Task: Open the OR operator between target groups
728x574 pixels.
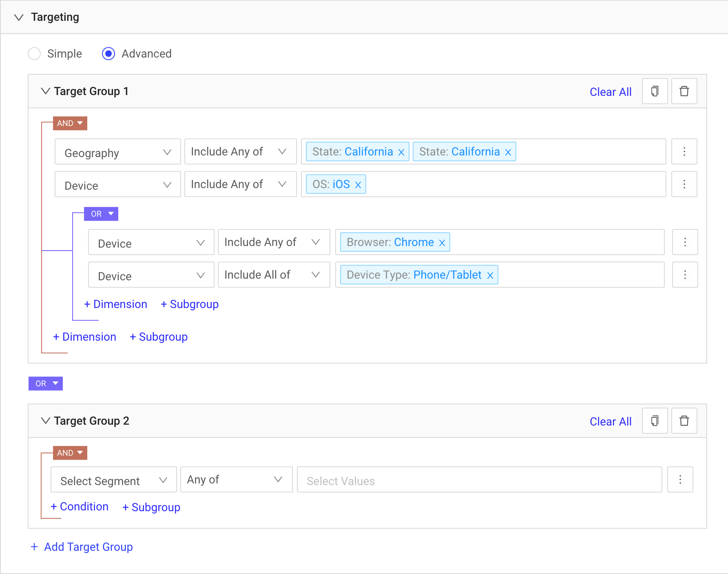Action: click(x=46, y=383)
